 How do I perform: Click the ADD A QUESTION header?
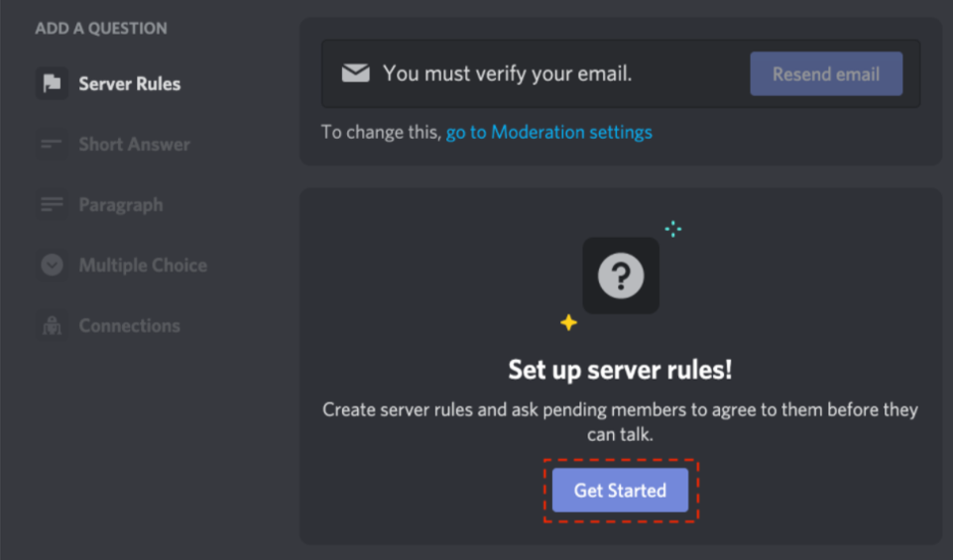click(101, 29)
